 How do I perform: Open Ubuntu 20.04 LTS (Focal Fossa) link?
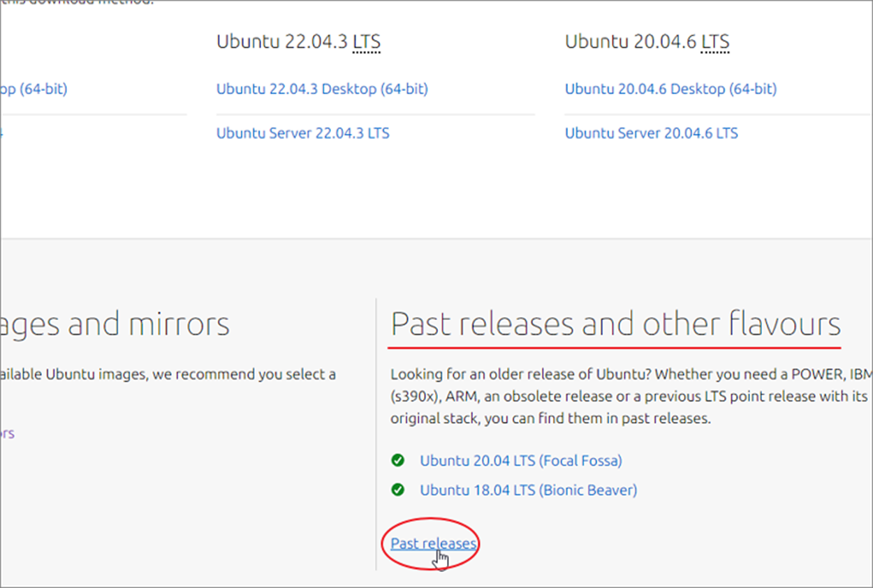tap(521, 461)
